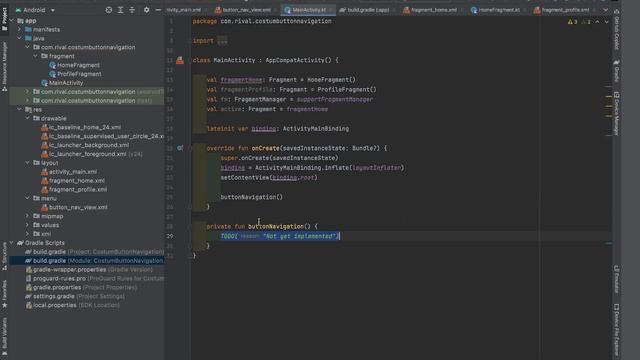Click the Select Opened File target icon
The image size is (640, 360).
pyautogui.click(x=109, y=10)
